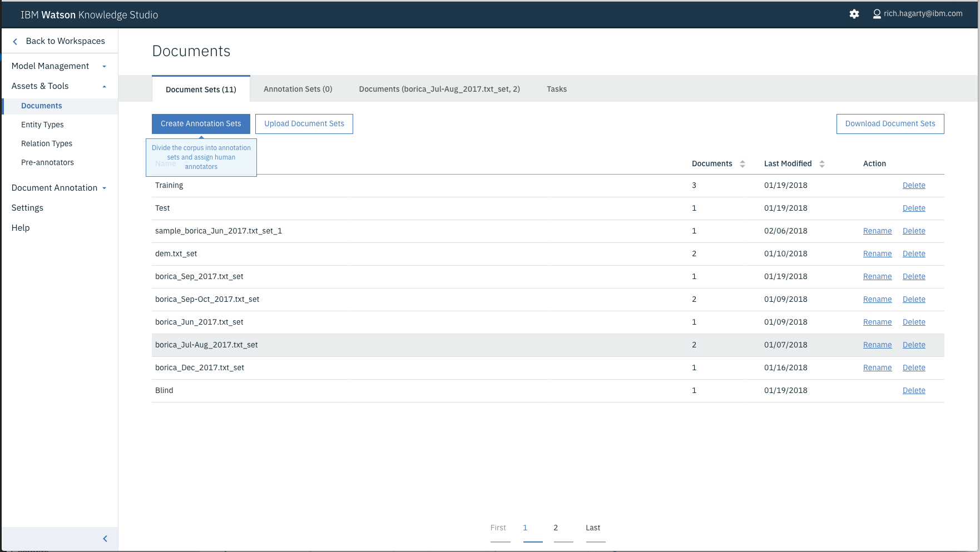Click the borica_Jul-Aug_2017.txt_set name

[206, 345]
